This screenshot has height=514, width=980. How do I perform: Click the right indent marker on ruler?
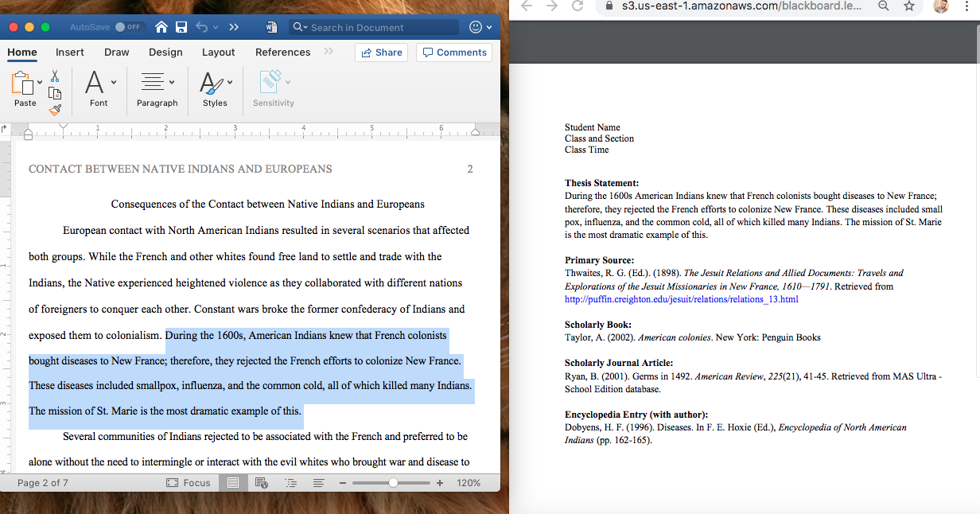pyautogui.click(x=476, y=132)
